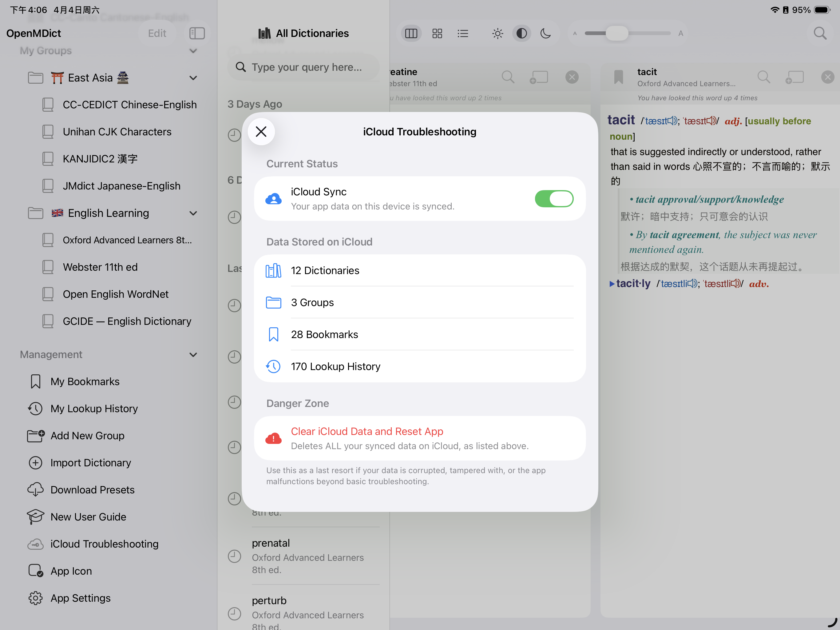Image resolution: width=840 pixels, height=630 pixels.
Task: Switch to light mode sun icon
Action: [497, 34]
